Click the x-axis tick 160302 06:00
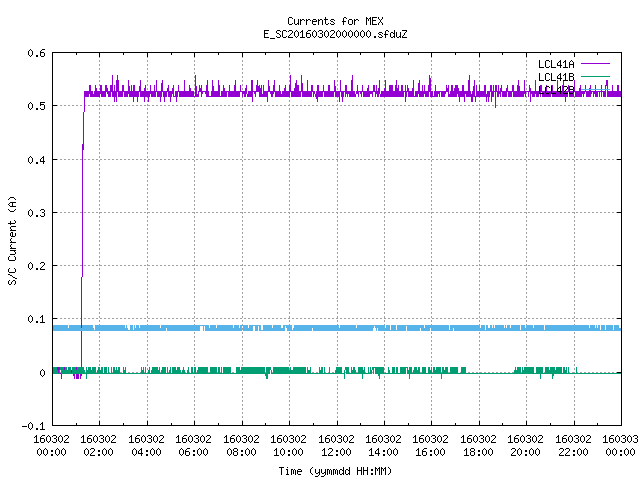The height and width of the screenshot is (480, 640). point(193,446)
